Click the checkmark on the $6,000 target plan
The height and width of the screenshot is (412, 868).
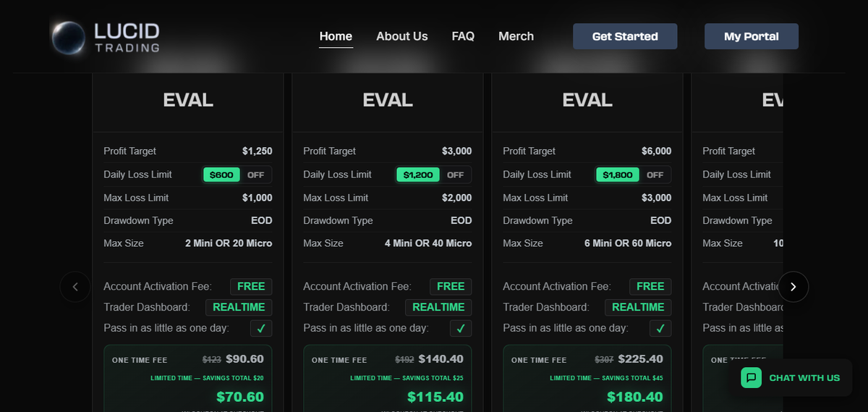pos(660,329)
